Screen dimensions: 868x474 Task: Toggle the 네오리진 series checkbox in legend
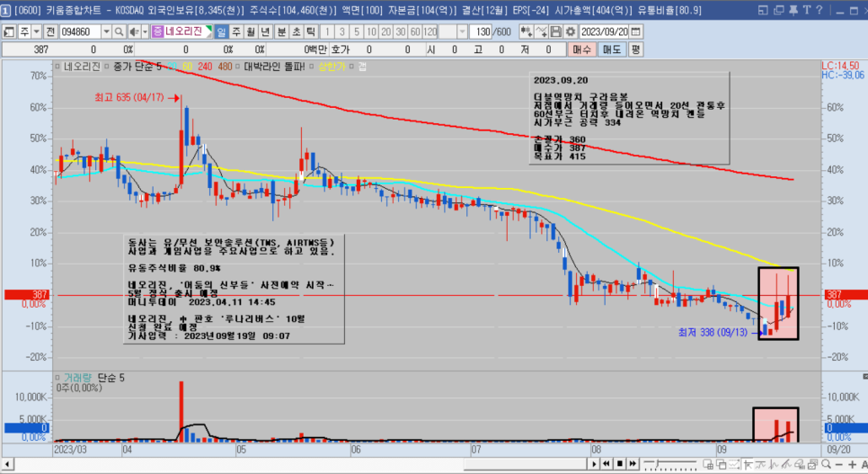pos(58,67)
